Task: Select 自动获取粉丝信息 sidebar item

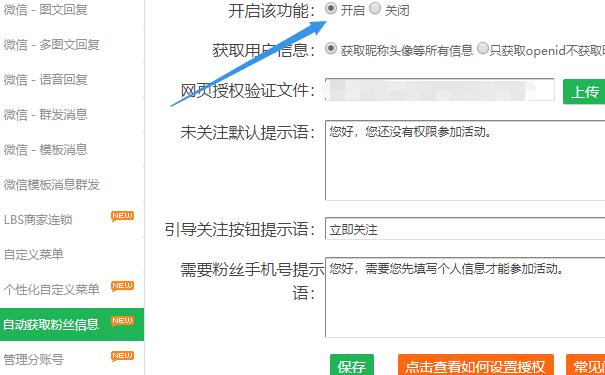Action: [72, 324]
